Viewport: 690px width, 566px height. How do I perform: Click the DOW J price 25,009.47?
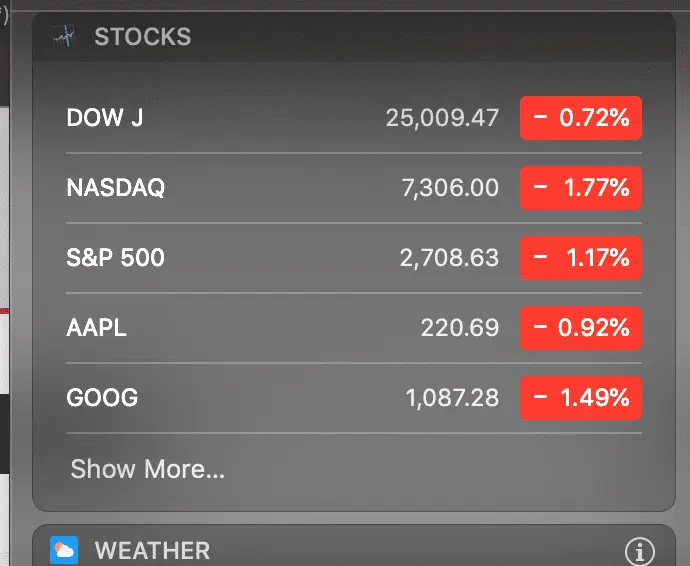[x=442, y=118]
